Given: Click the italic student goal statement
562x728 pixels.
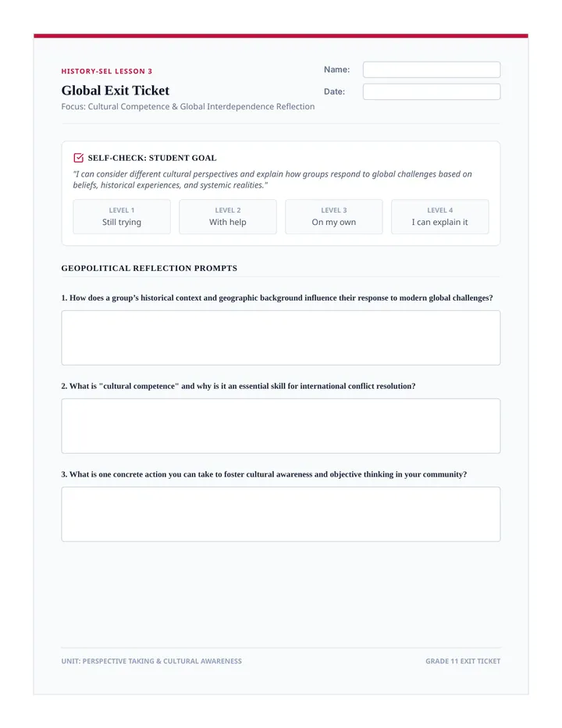Looking at the screenshot, I should click(x=272, y=180).
